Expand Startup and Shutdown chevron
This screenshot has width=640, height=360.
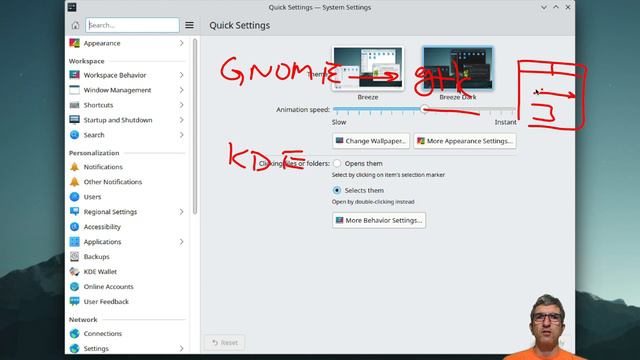[x=182, y=120]
